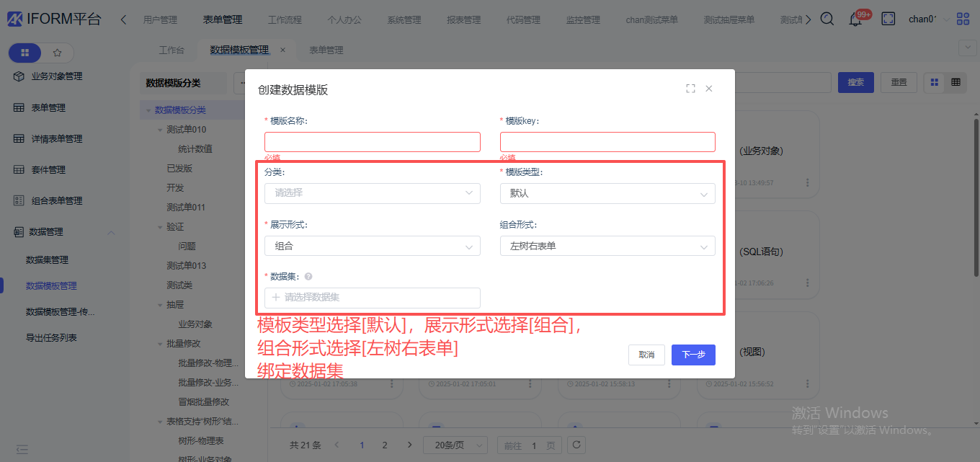
Task: Toggle fullscreen icon in top header
Action: pos(888,19)
